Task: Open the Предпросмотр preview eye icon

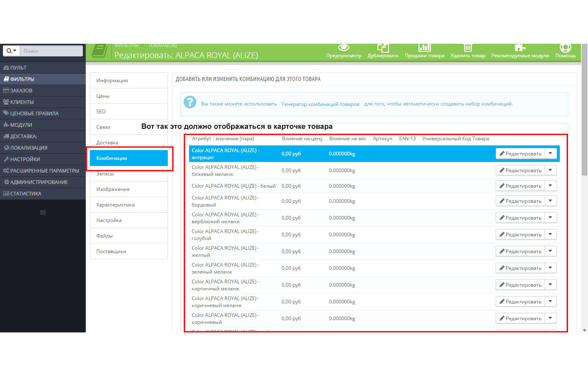Action: coord(344,47)
